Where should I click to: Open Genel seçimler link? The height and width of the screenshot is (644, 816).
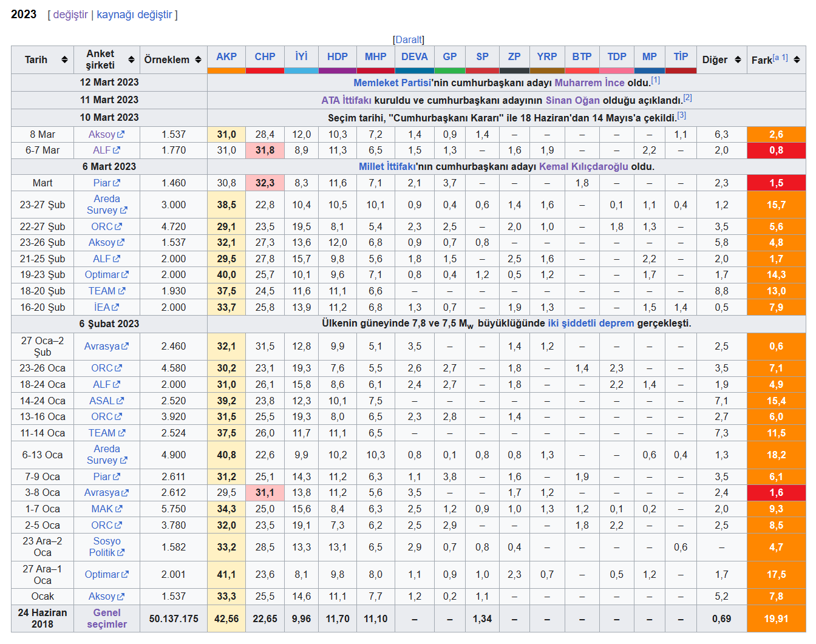click(107, 619)
